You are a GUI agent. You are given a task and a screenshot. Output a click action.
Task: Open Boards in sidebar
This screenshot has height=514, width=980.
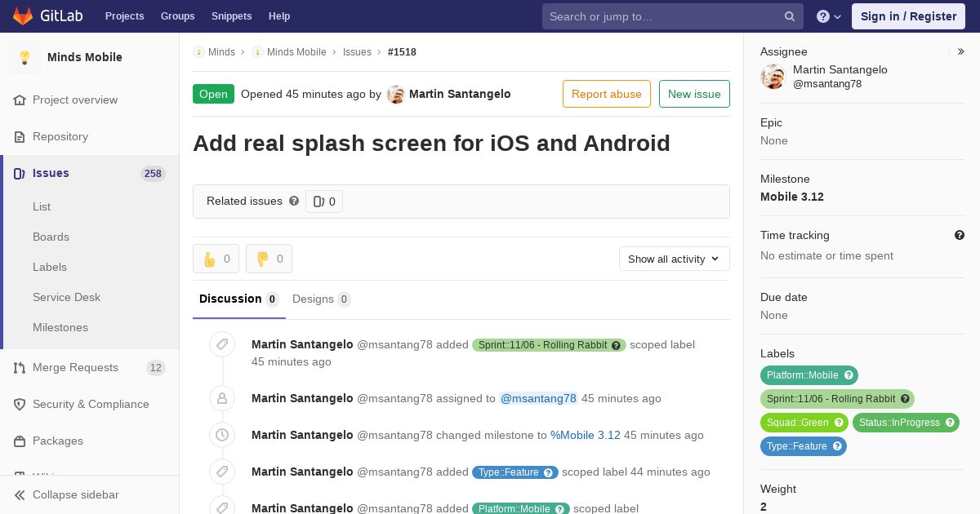click(x=51, y=237)
